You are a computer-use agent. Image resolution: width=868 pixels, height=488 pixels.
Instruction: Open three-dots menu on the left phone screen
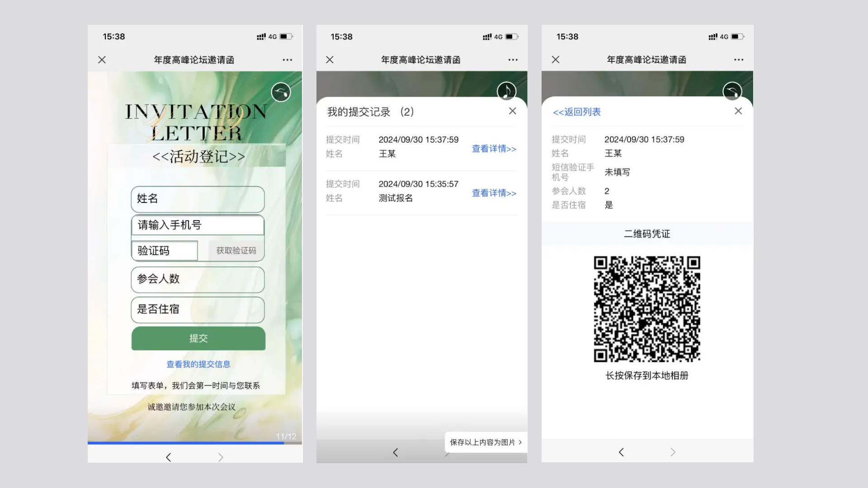click(287, 60)
